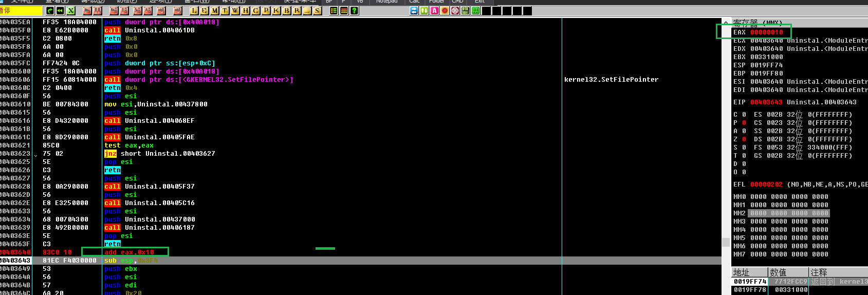Click green window layout plugin icon
Image resolution: width=868 pixels, height=295 pixels.
(476, 10)
